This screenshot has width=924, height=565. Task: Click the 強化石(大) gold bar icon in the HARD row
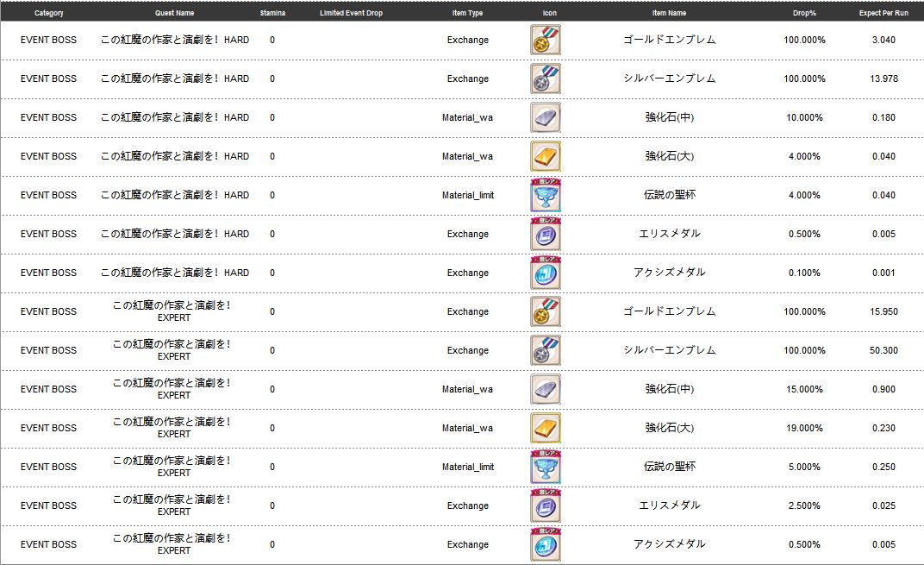(545, 156)
